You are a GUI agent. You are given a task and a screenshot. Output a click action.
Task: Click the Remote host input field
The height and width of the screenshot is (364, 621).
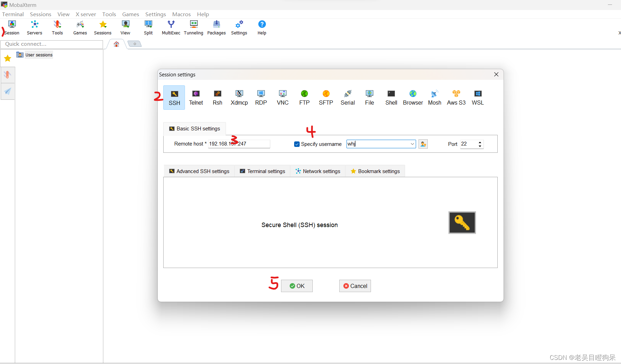(239, 144)
